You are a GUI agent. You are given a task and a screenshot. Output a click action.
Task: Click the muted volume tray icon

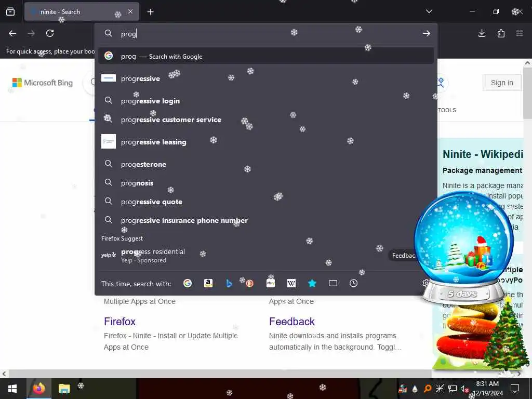click(x=464, y=389)
